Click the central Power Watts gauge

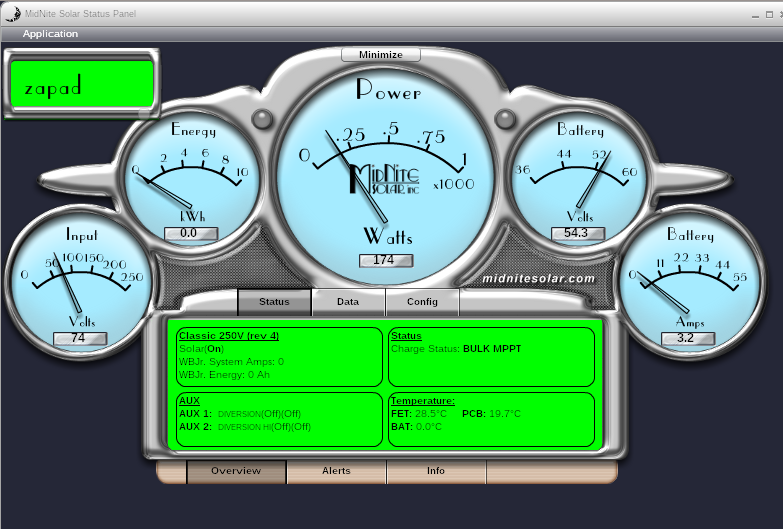(x=388, y=170)
